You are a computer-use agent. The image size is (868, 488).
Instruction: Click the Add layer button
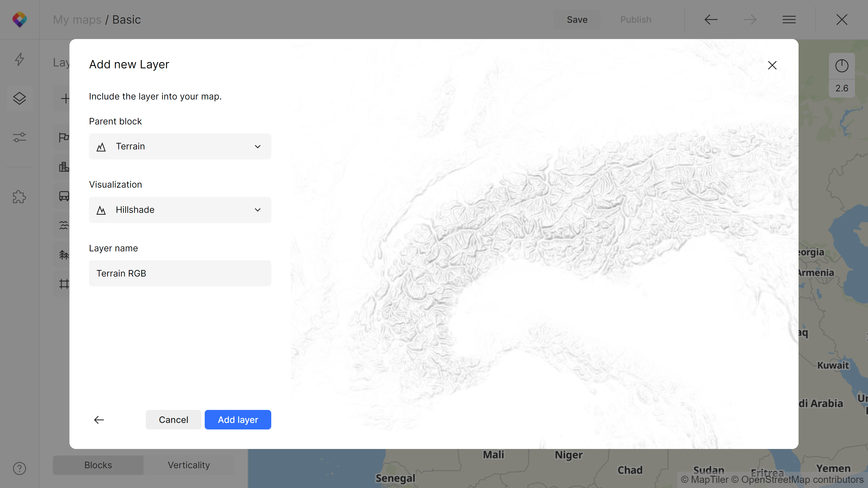pos(238,420)
